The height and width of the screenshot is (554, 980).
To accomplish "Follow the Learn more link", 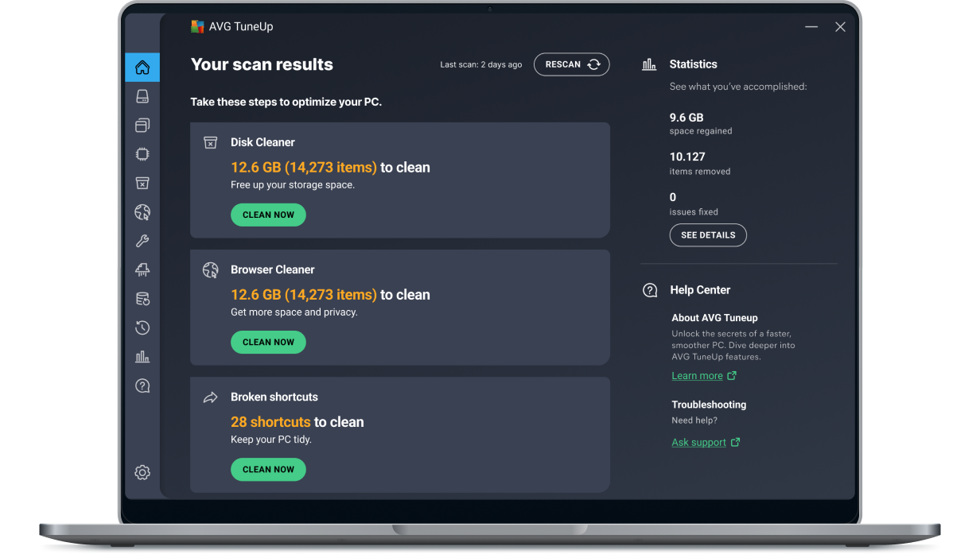I will point(697,376).
